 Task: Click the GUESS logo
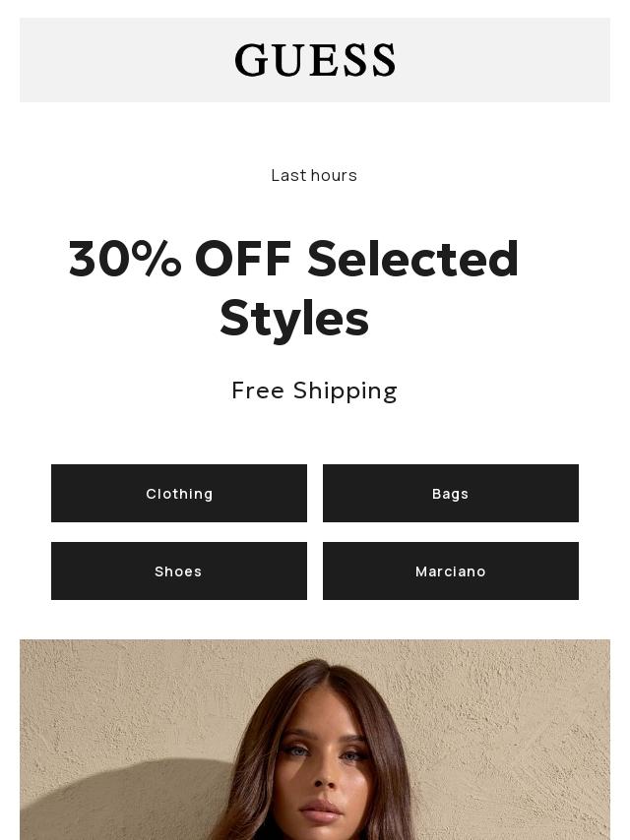315,60
